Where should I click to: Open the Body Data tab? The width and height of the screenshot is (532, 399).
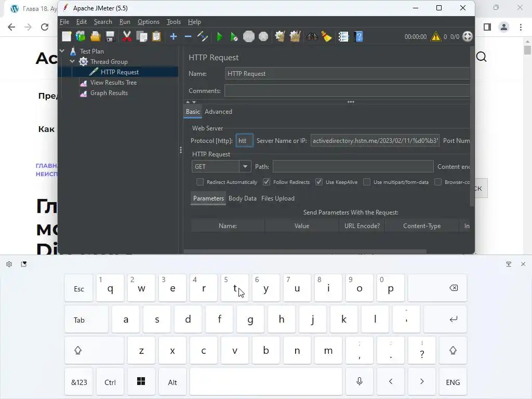pos(242,198)
